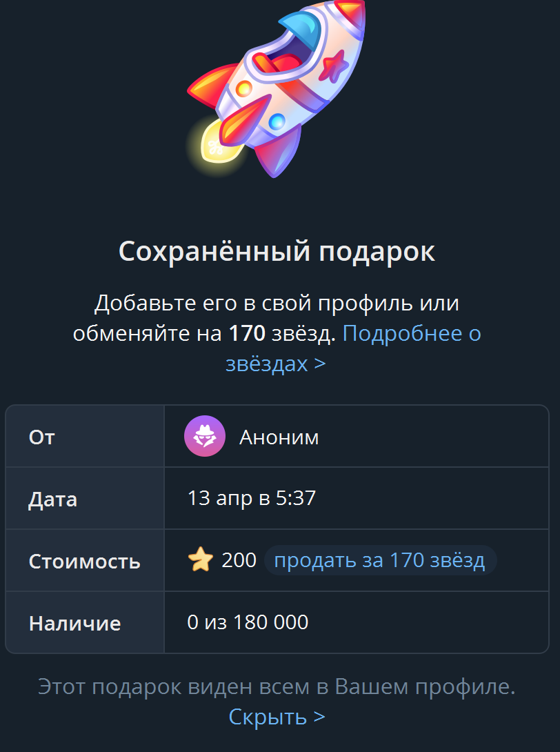Viewport: 560px width, 752px height.
Task: Click the sender name 'Аноним'
Action: pos(279,437)
